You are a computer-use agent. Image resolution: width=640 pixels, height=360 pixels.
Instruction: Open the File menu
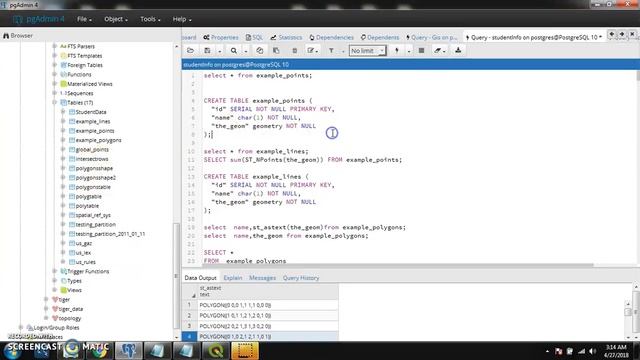84,19
